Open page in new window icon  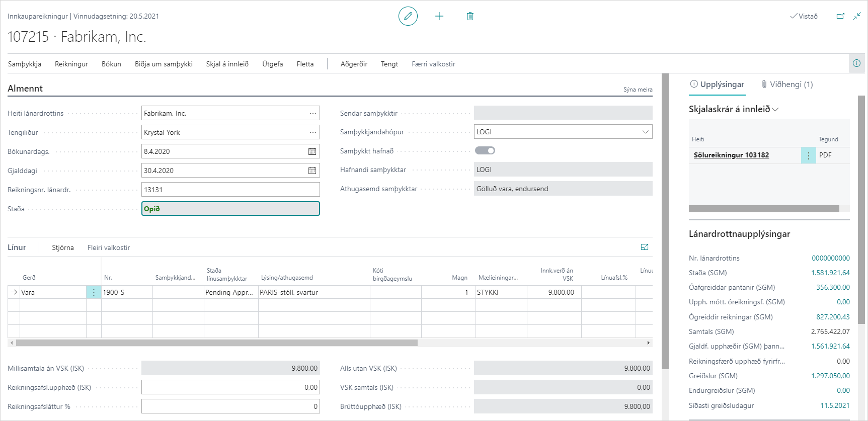pos(840,16)
